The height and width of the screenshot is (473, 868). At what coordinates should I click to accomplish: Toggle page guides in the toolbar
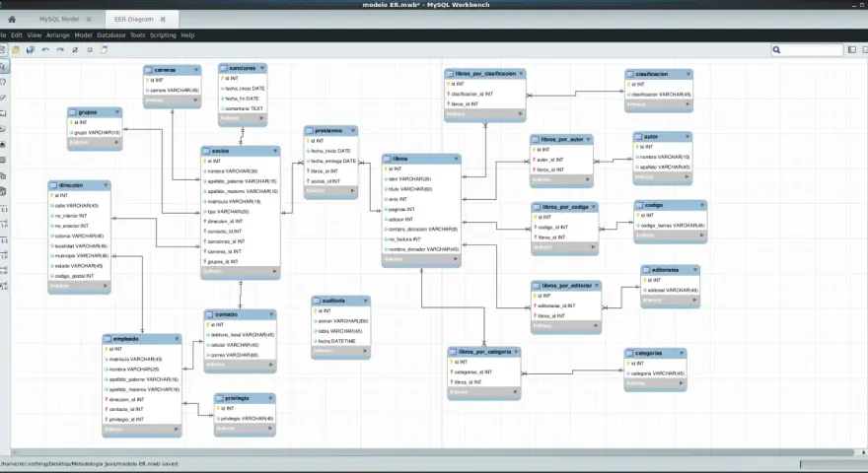click(90, 50)
